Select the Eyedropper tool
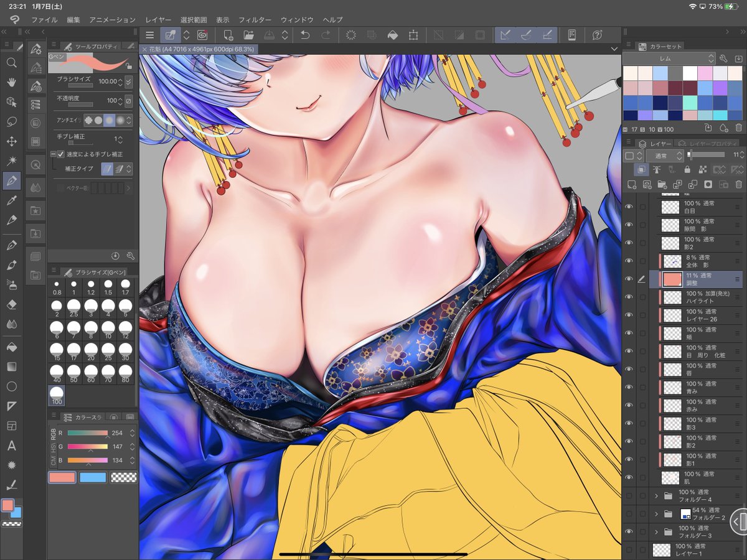Screen dimensions: 747x560 [11, 201]
